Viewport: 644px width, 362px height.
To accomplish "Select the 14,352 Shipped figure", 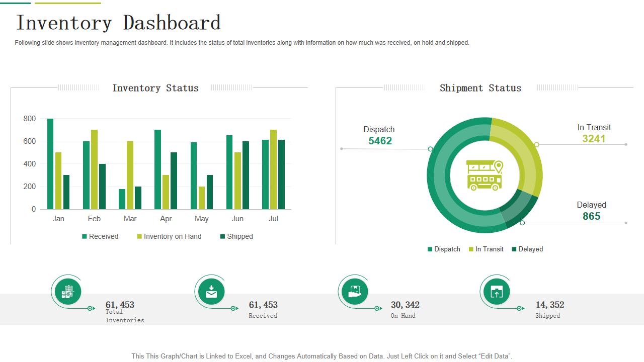I will pos(550,305).
